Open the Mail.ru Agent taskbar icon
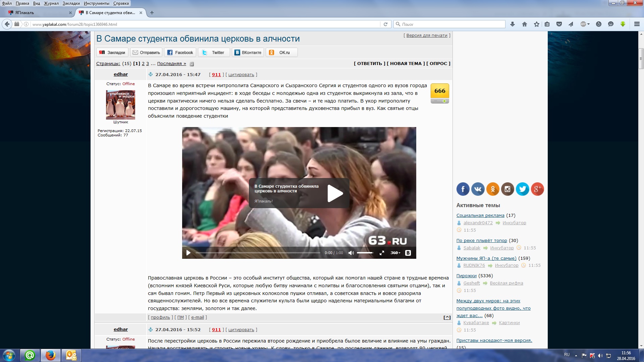 click(x=30, y=355)
